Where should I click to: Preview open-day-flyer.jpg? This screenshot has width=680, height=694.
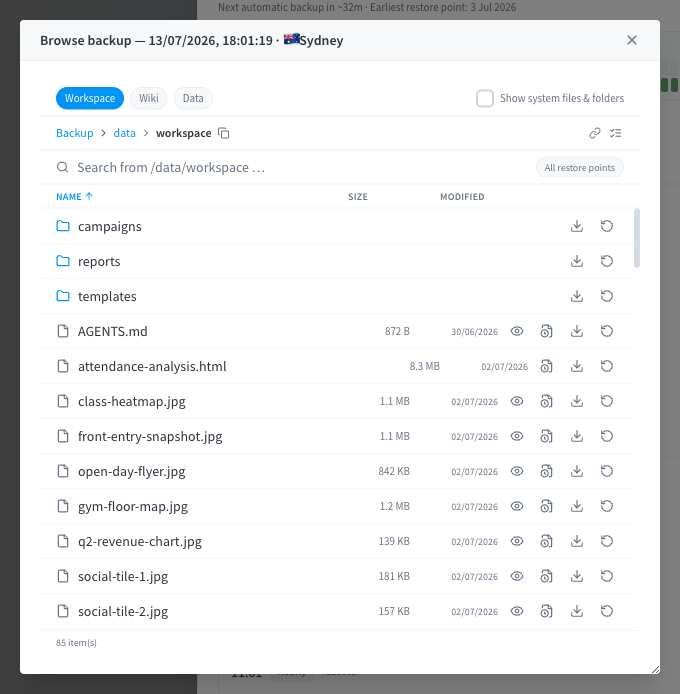(x=517, y=471)
